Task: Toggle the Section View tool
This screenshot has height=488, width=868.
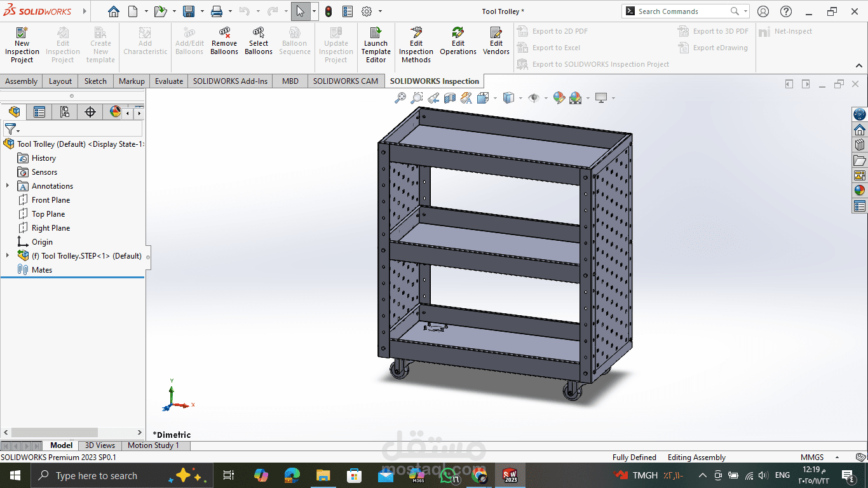Action: (450, 97)
